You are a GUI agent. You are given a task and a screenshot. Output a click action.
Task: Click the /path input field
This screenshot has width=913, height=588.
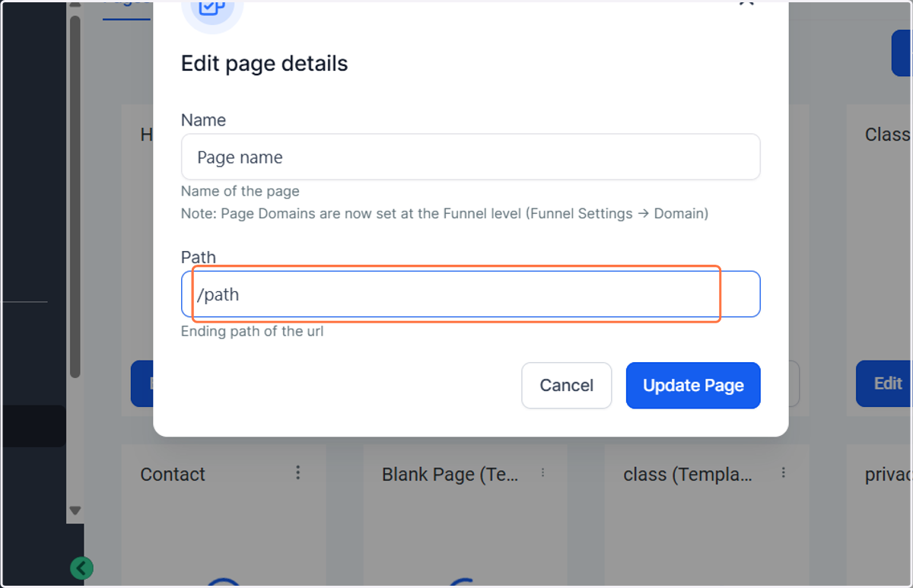[x=470, y=294]
